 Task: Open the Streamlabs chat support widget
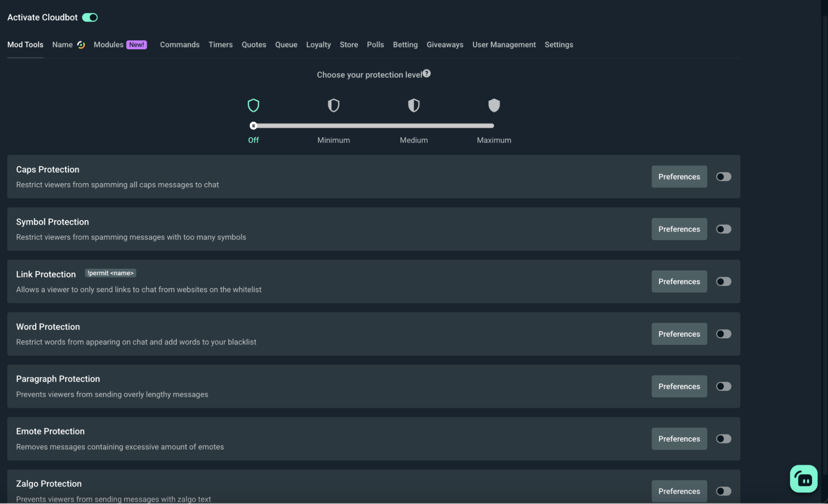[x=803, y=478]
